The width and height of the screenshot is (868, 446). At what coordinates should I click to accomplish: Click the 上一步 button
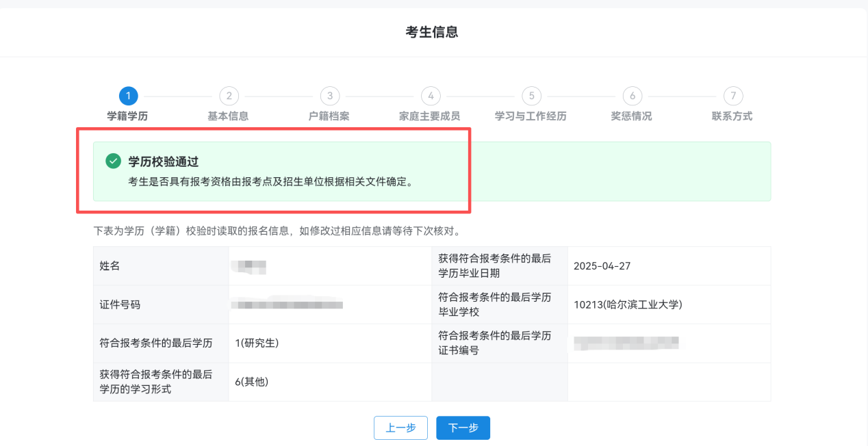tap(400, 428)
